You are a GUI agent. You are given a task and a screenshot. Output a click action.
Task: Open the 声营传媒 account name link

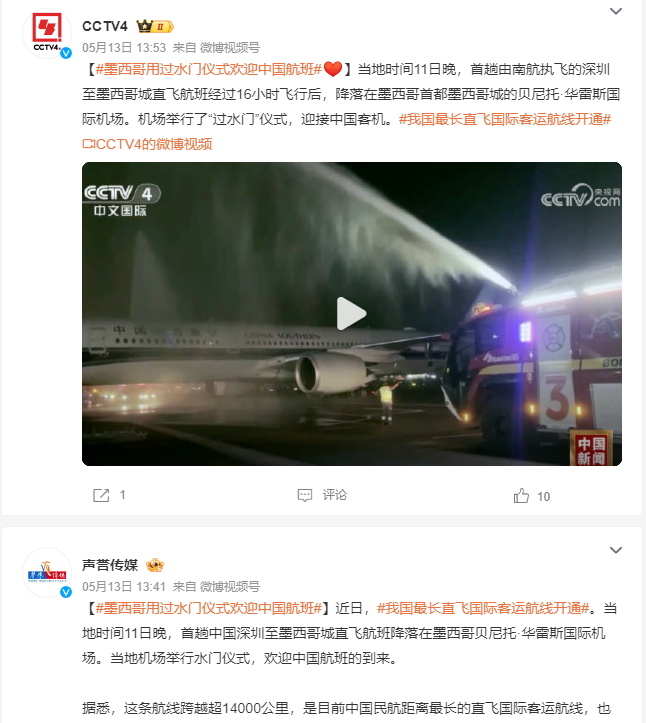110,565
